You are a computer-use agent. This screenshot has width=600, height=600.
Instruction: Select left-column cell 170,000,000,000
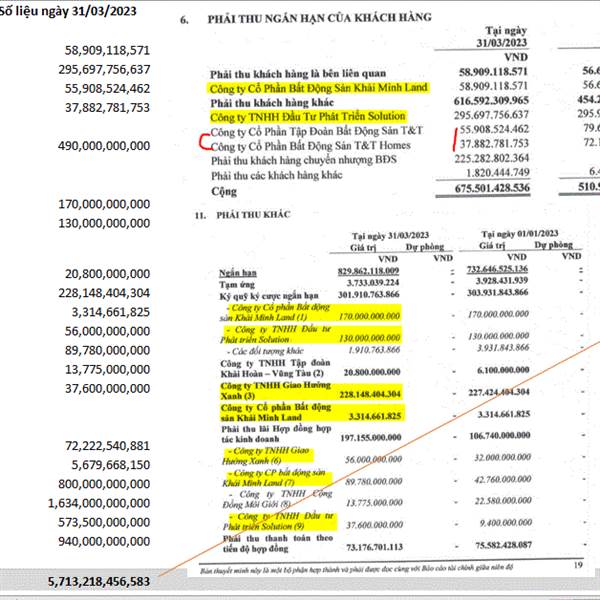(104, 204)
